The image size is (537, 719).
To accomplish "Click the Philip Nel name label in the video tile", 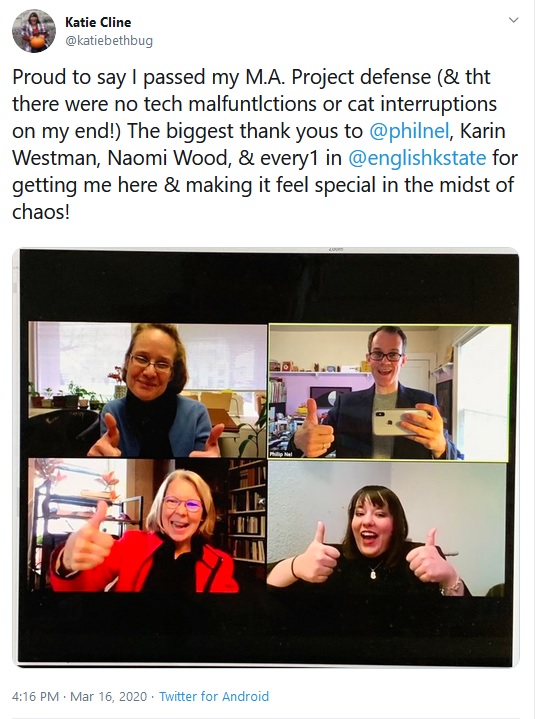I will 281,454.
